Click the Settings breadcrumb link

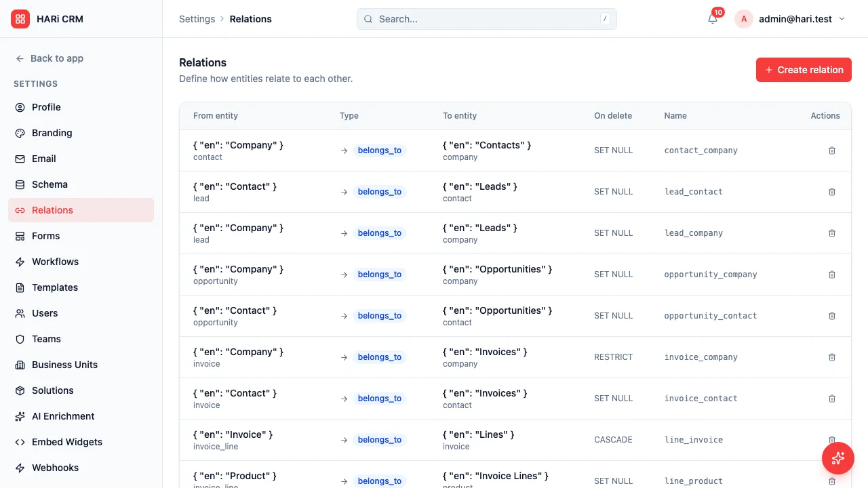[197, 19]
